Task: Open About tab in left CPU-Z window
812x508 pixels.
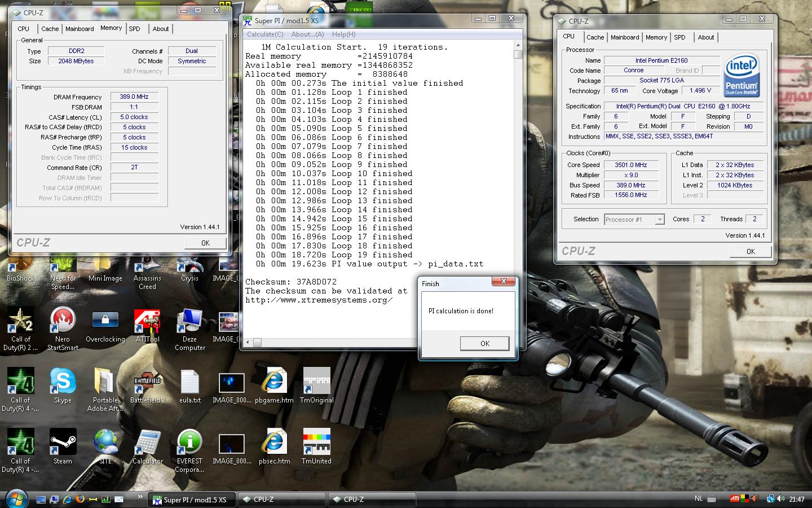Action: 161,29
